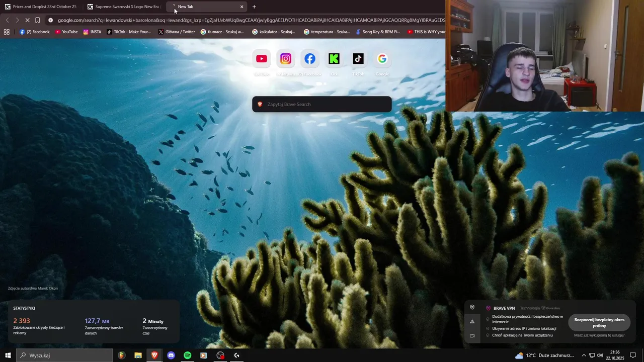Open the media player taskbar icon
The image size is (644, 362).
pyautogui.click(x=204, y=355)
